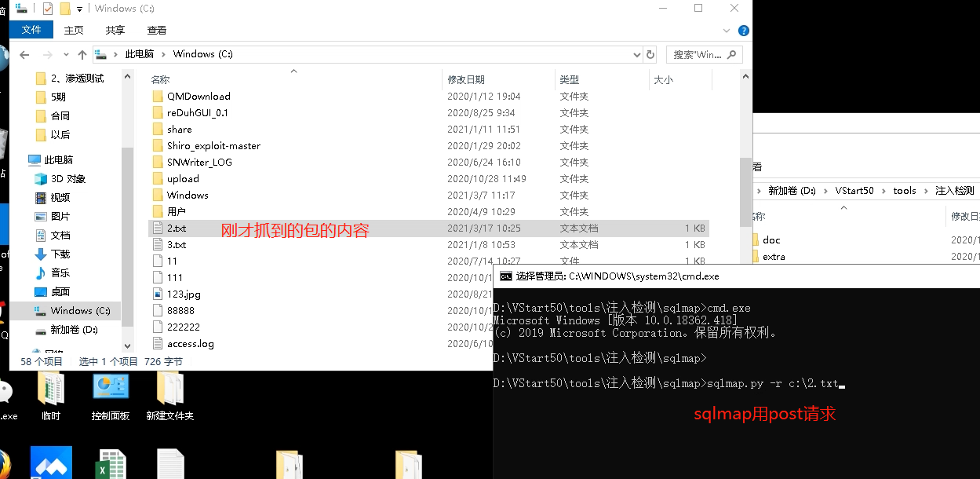
Task: Collapse the ribbon with the chevron near help
Action: [x=725, y=30]
